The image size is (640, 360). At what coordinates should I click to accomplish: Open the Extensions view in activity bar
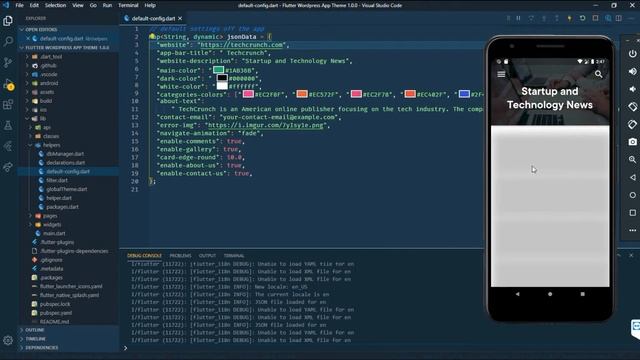pyautogui.click(x=8, y=105)
